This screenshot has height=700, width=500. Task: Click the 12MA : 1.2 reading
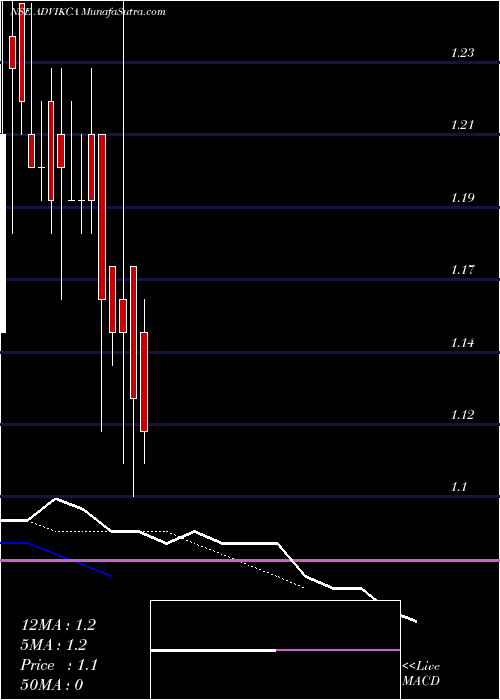tap(58, 625)
